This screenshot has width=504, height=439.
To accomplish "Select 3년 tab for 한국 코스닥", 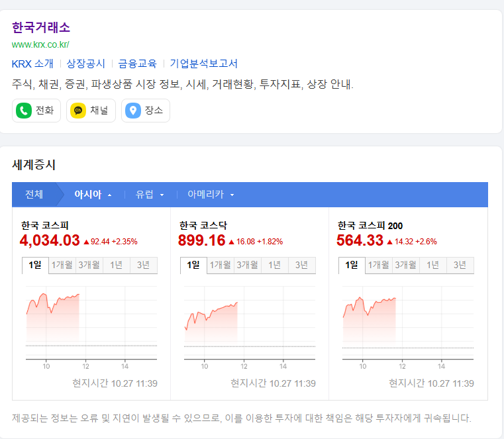I will (302, 265).
